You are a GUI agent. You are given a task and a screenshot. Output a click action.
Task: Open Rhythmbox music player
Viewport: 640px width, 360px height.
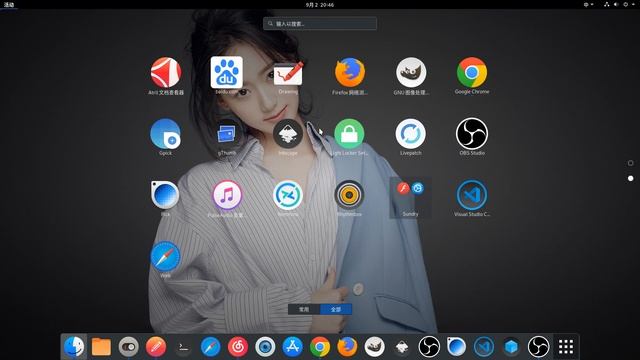(x=349, y=195)
